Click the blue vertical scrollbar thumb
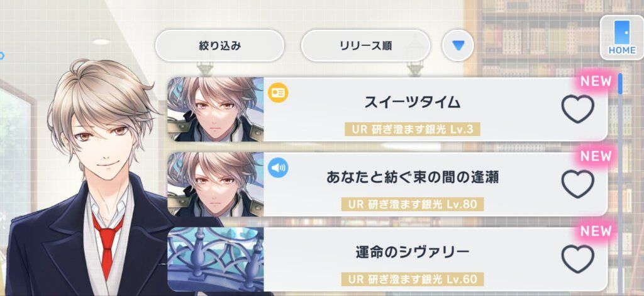644x296 pixels. click(619, 84)
